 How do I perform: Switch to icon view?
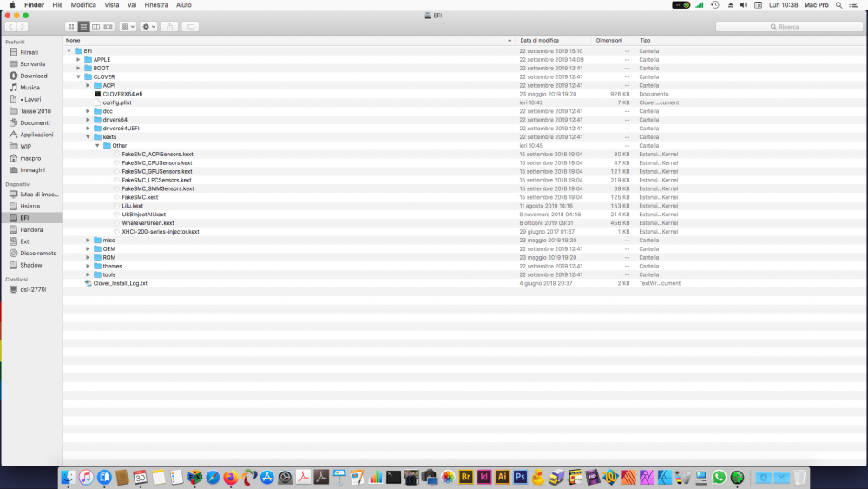pyautogui.click(x=71, y=27)
